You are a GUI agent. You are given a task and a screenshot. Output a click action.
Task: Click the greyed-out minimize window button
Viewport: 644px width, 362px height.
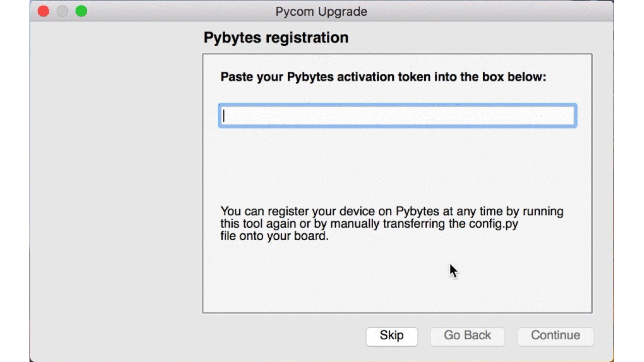62,11
